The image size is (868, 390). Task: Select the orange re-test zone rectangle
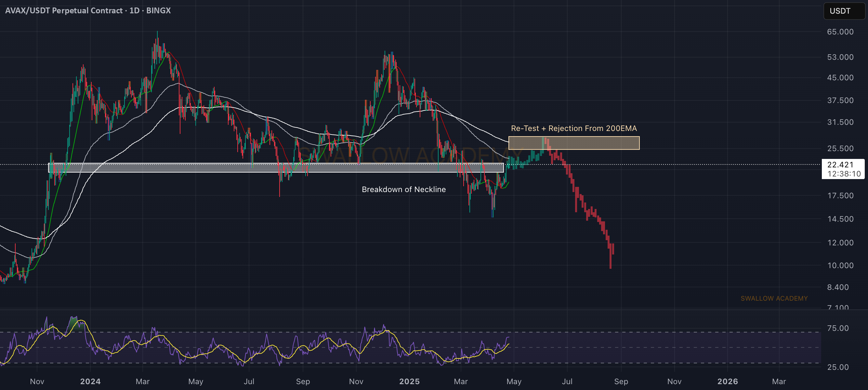tap(574, 143)
